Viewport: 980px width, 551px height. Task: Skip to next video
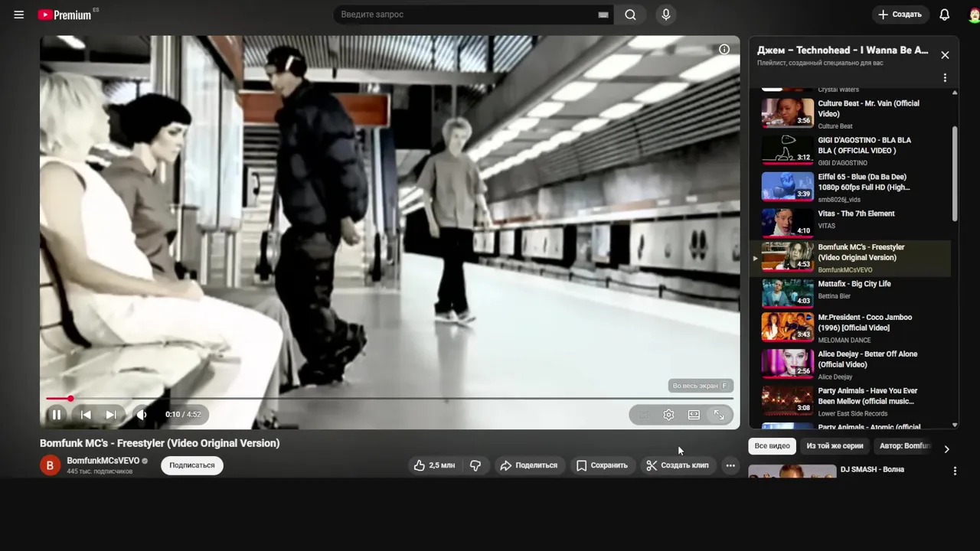111,415
